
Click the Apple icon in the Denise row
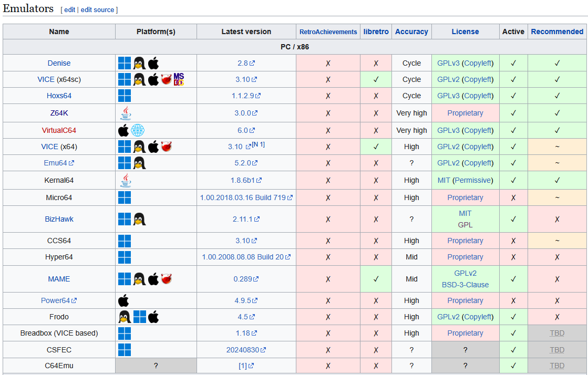153,63
